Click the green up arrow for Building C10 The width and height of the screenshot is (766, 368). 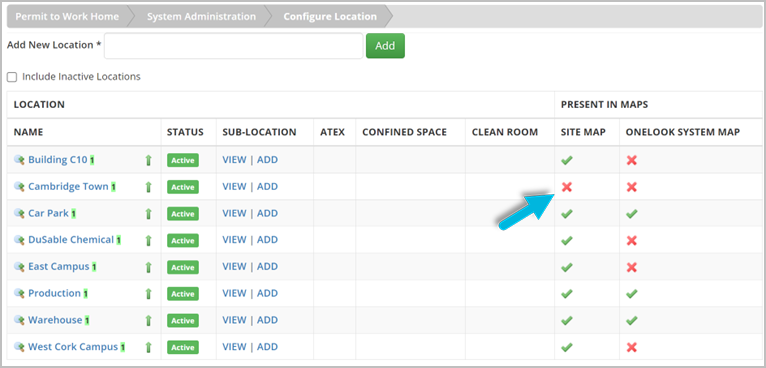click(149, 160)
